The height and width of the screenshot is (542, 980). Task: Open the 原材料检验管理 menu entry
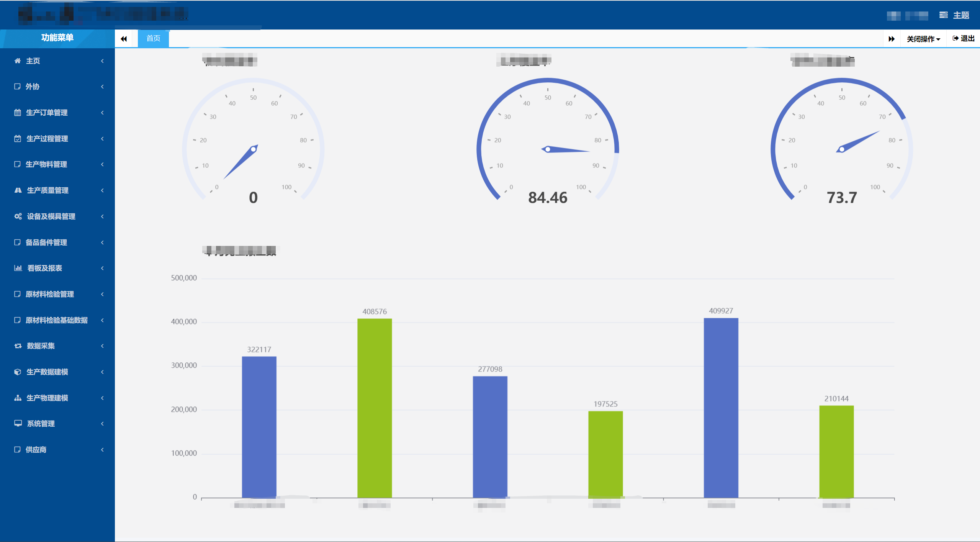tap(57, 294)
